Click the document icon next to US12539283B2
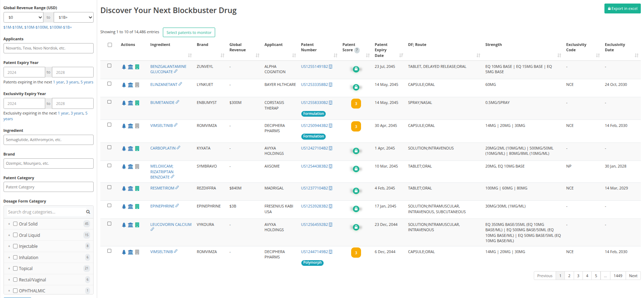 point(331,206)
